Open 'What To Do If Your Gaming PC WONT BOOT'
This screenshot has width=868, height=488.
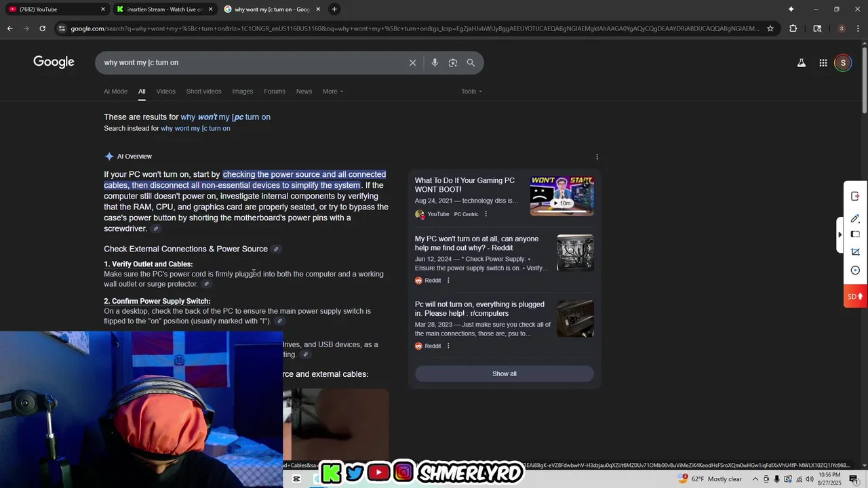(x=465, y=185)
